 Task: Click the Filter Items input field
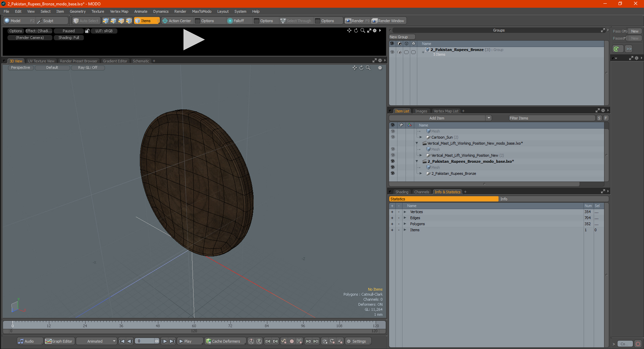(552, 118)
